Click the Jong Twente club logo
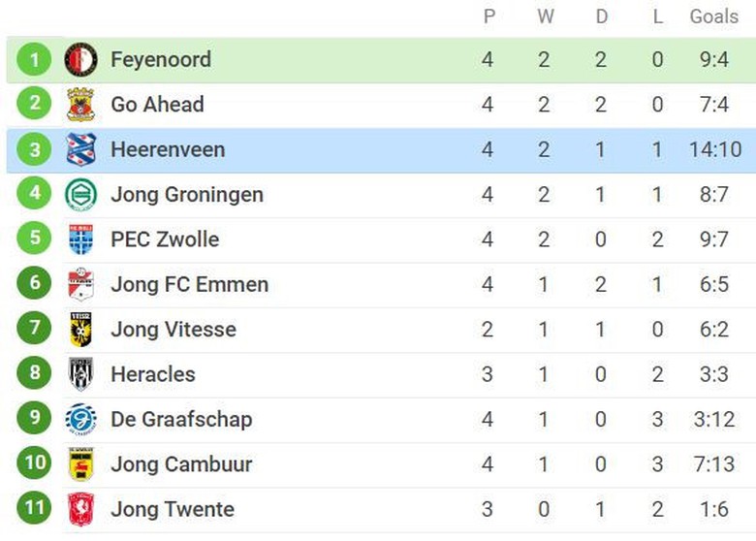This screenshot has height=541, width=756. tap(80, 509)
